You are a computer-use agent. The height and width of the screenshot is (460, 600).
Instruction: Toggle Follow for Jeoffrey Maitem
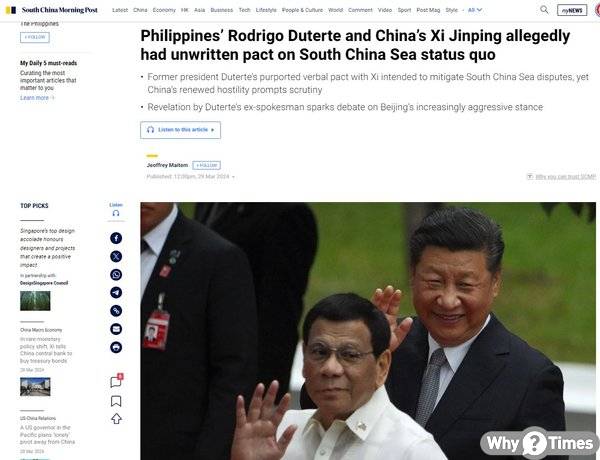pos(207,165)
